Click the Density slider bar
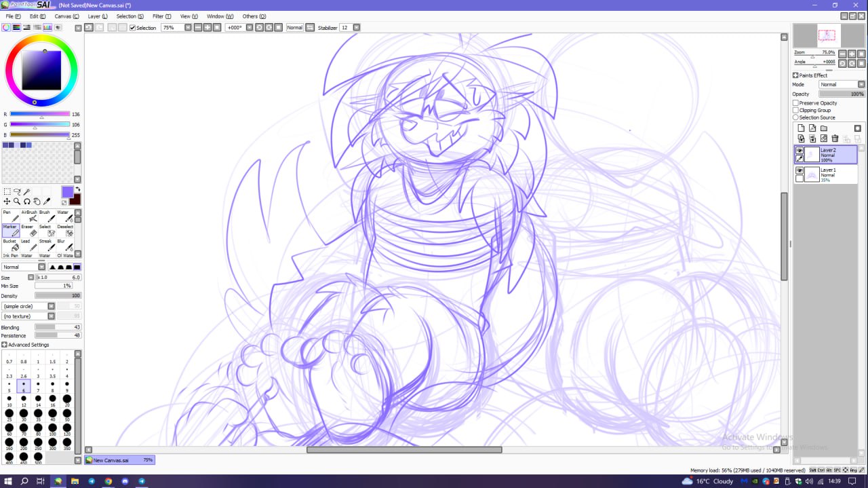Viewport: 868px width, 488px height. (x=58, y=296)
